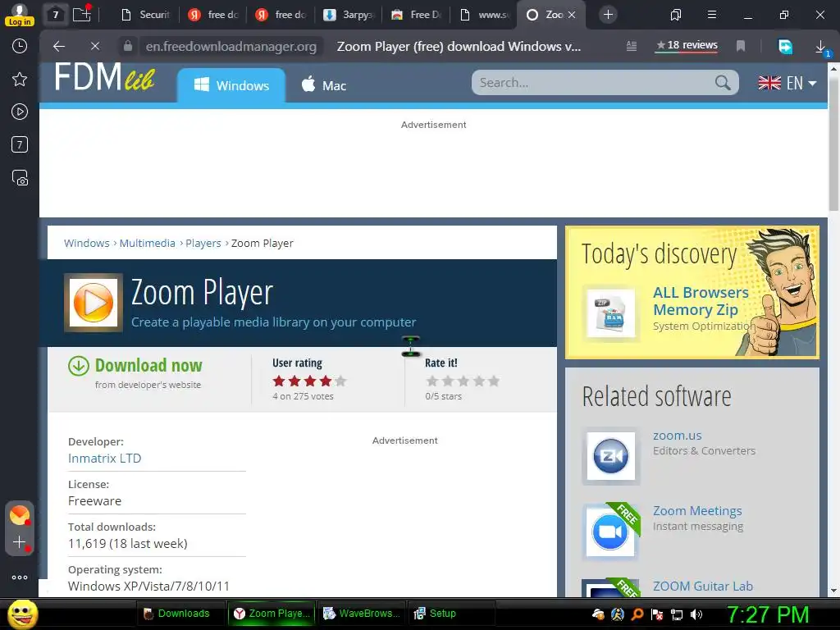Open the Players breadcrumb link
Viewport: 840px width, 630px height.
click(203, 243)
